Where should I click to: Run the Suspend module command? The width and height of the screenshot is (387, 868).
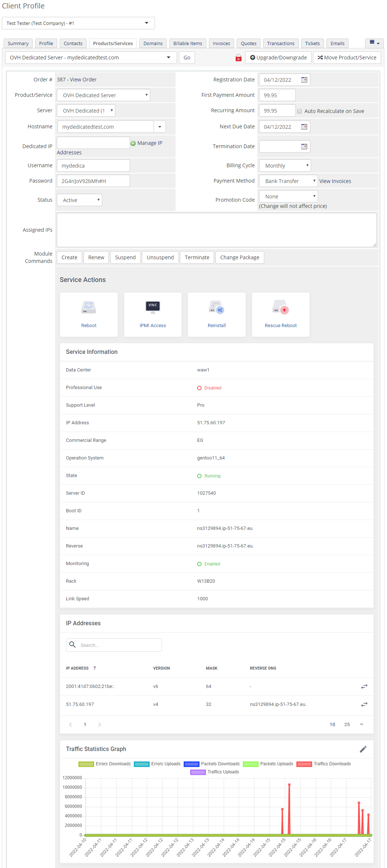pyautogui.click(x=125, y=257)
